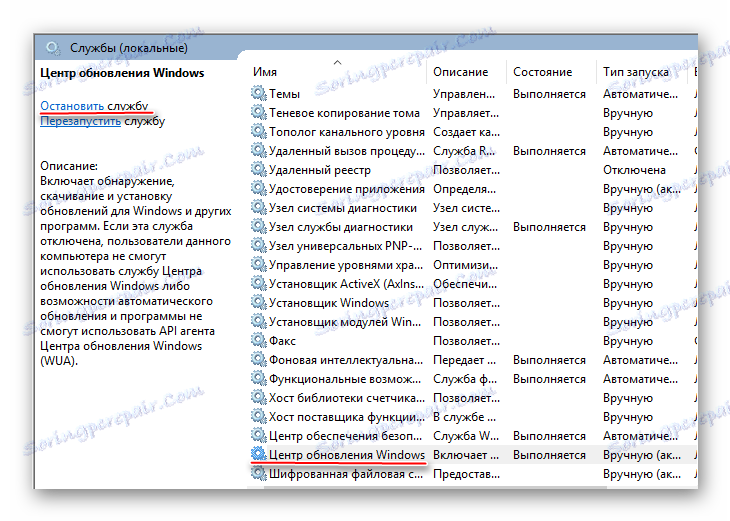Click the gear icon of Фоновая интеллектуальная служба
The image size is (730, 521).
coord(258,359)
